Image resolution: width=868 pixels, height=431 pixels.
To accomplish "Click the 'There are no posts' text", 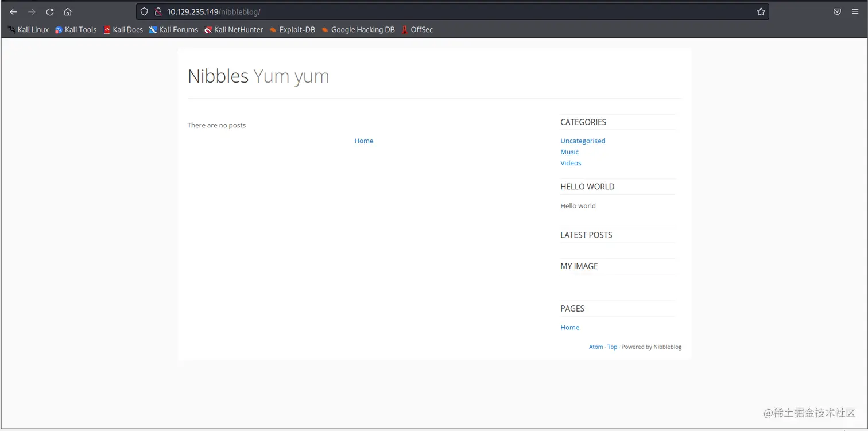I will pos(216,125).
